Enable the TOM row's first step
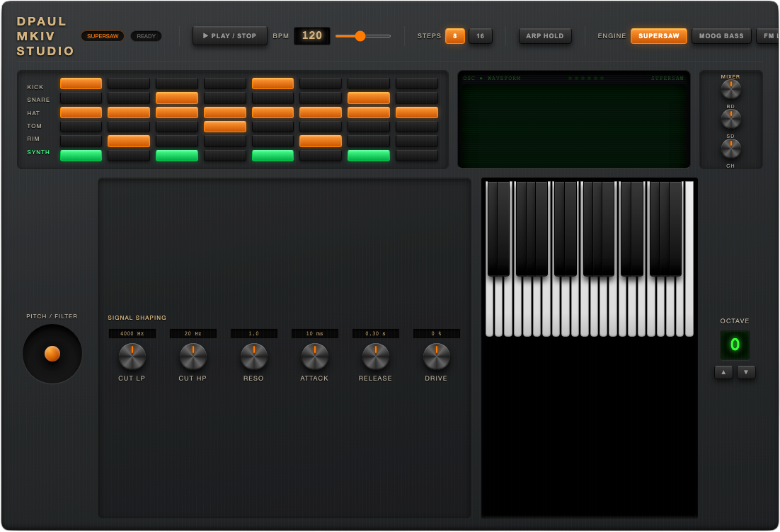The width and height of the screenshot is (780, 532). (81, 127)
